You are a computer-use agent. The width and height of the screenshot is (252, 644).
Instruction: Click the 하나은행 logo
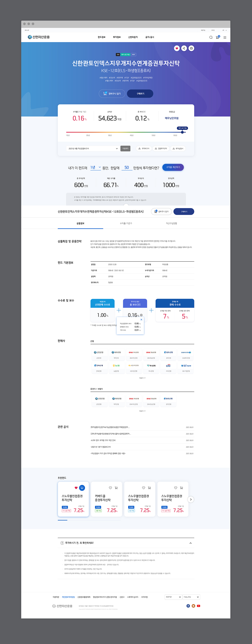(151, 366)
